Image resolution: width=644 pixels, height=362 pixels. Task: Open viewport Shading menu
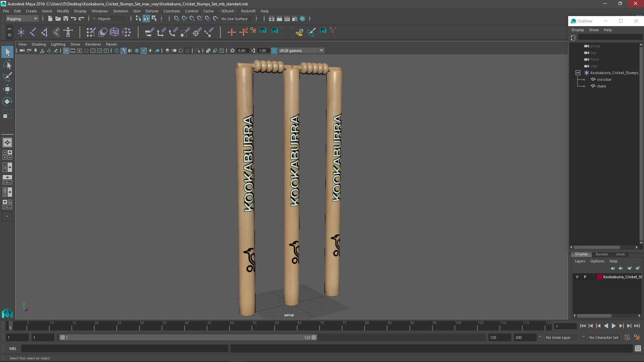tap(39, 44)
